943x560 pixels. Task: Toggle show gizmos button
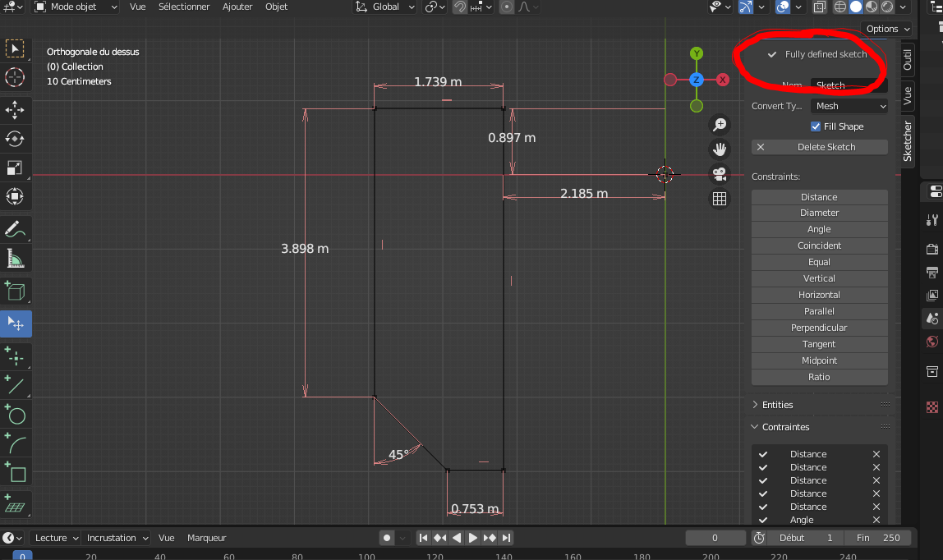[746, 7]
